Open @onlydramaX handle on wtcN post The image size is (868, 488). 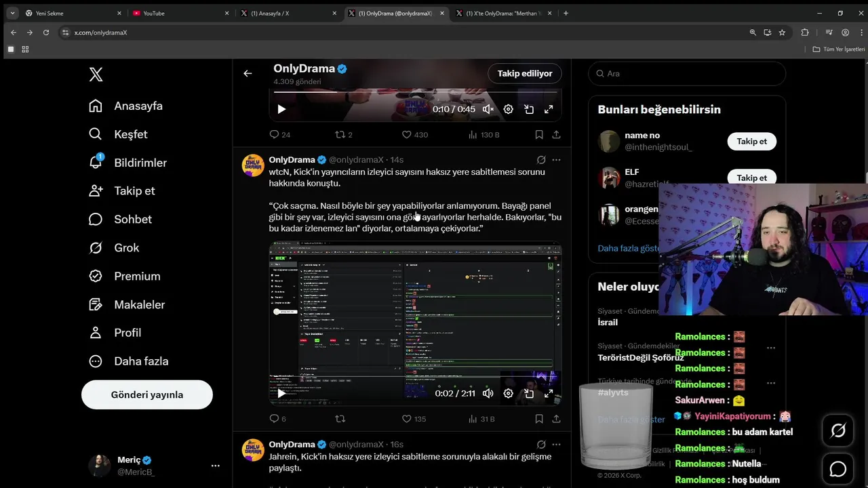[357, 160]
